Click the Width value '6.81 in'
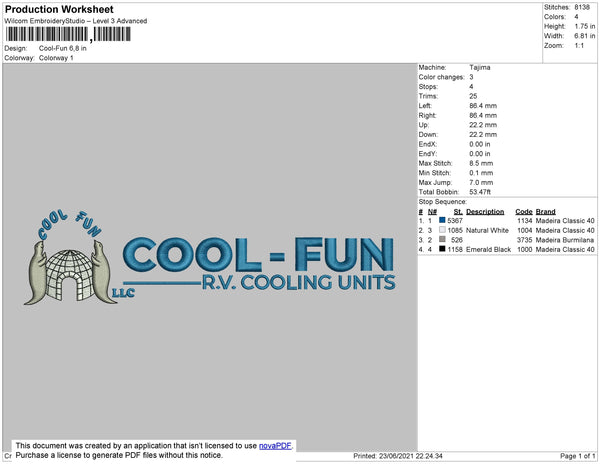 tap(585, 36)
